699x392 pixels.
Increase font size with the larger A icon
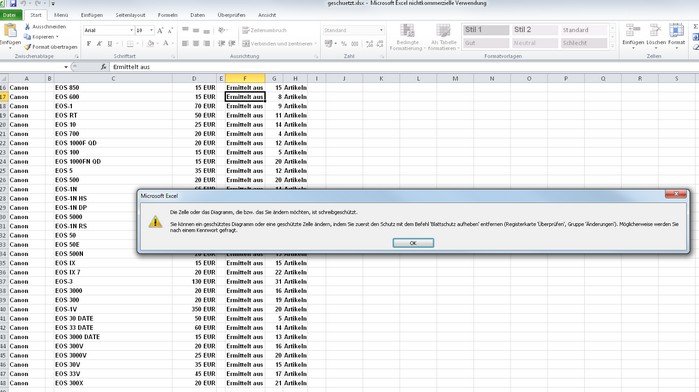(x=160, y=30)
